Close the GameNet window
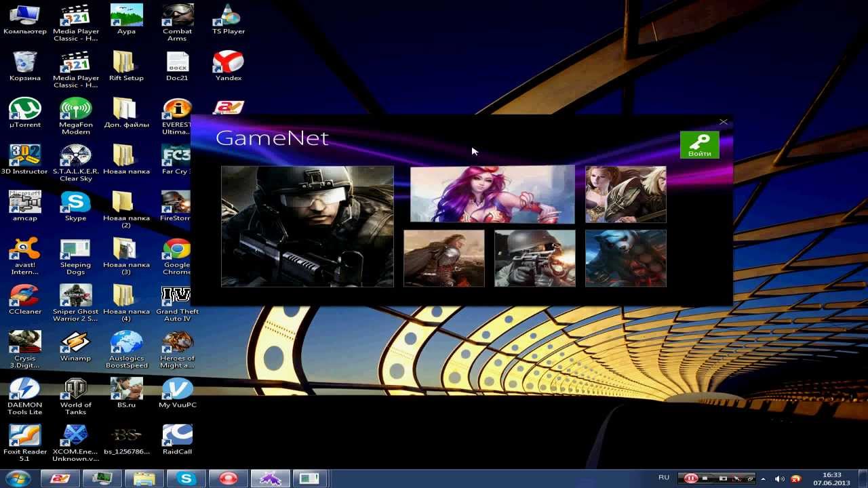Viewport: 868px width, 488px height. (724, 122)
